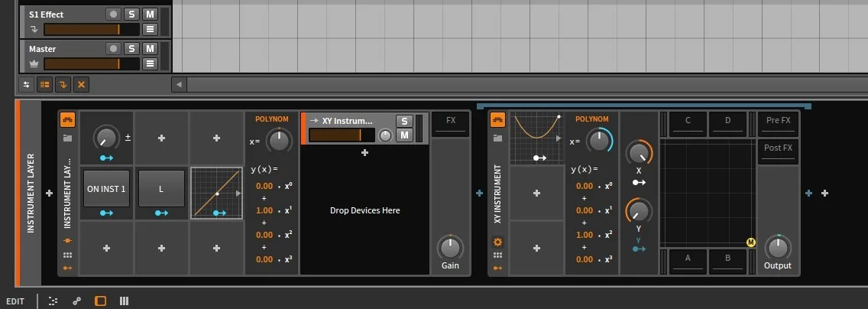868x309 pixels.
Task: Collapse the XY Instrument Polynom inspector arrow
Action: click(x=559, y=138)
